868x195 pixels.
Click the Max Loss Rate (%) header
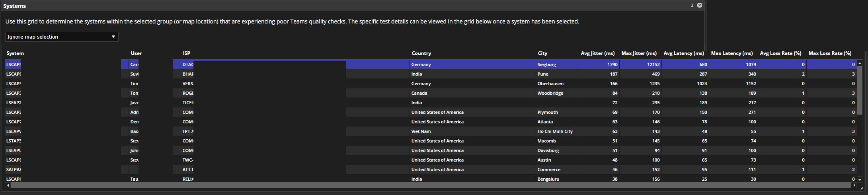click(x=830, y=53)
